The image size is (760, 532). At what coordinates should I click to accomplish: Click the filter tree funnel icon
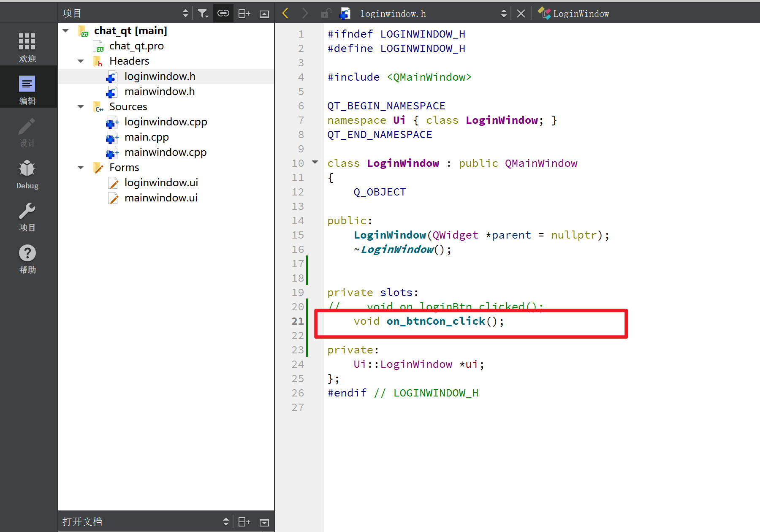pyautogui.click(x=203, y=14)
